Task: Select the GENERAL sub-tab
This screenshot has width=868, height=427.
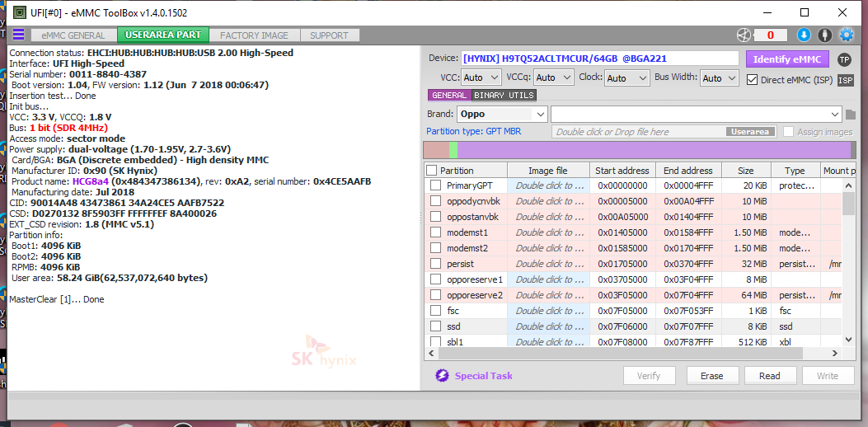Action: point(449,96)
